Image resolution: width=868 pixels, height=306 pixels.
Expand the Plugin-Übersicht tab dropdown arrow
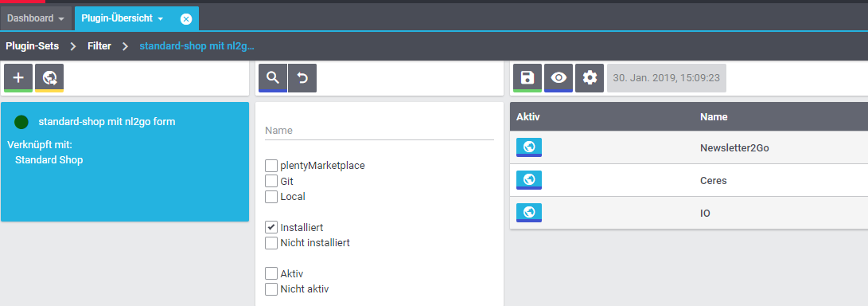[161, 19]
